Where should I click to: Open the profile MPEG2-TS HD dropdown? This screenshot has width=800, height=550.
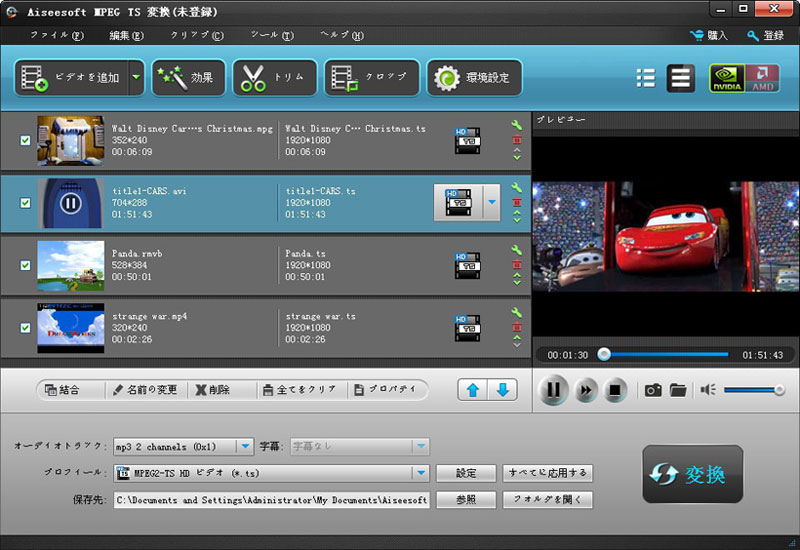421,473
